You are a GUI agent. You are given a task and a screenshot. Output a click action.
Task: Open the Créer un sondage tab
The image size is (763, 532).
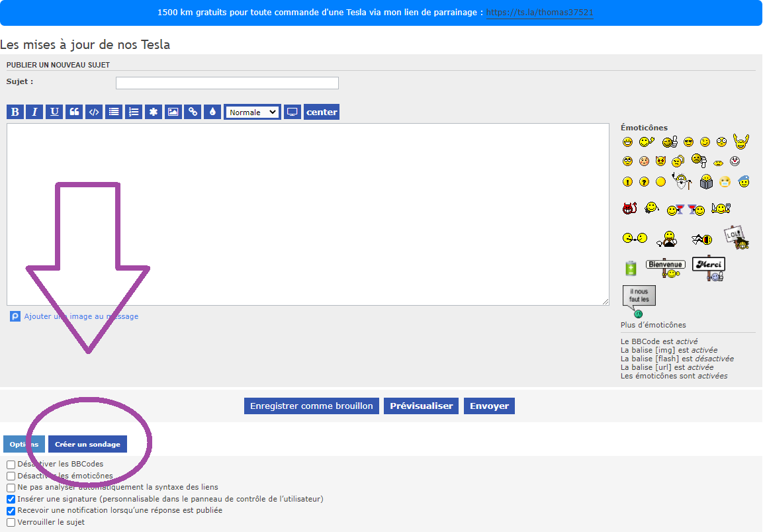(x=87, y=444)
